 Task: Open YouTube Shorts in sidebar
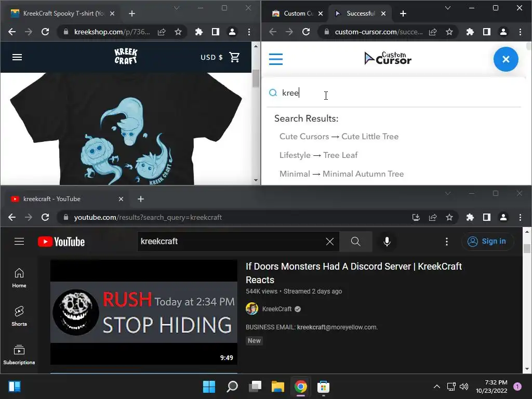19,316
